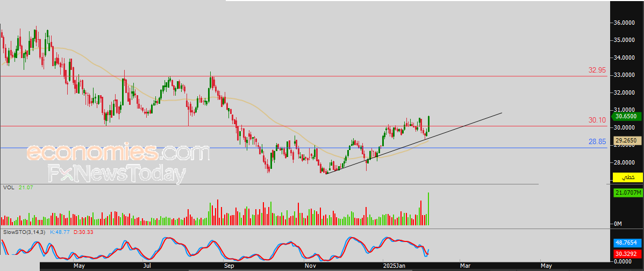Image resolution: width=644 pixels, height=271 pixels.
Task: Click the 30.10 level label
Action: point(597,120)
